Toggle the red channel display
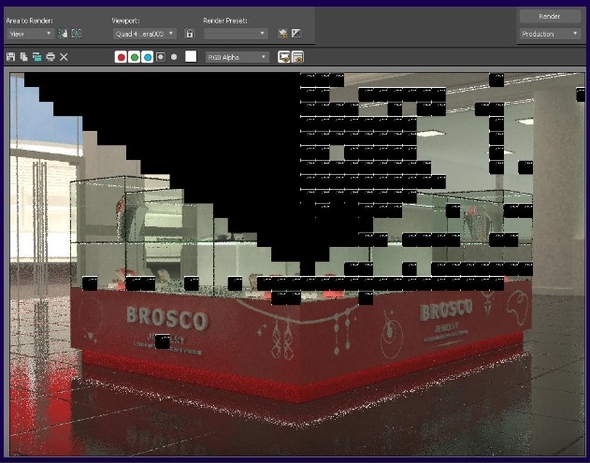590x463 pixels. 121,57
